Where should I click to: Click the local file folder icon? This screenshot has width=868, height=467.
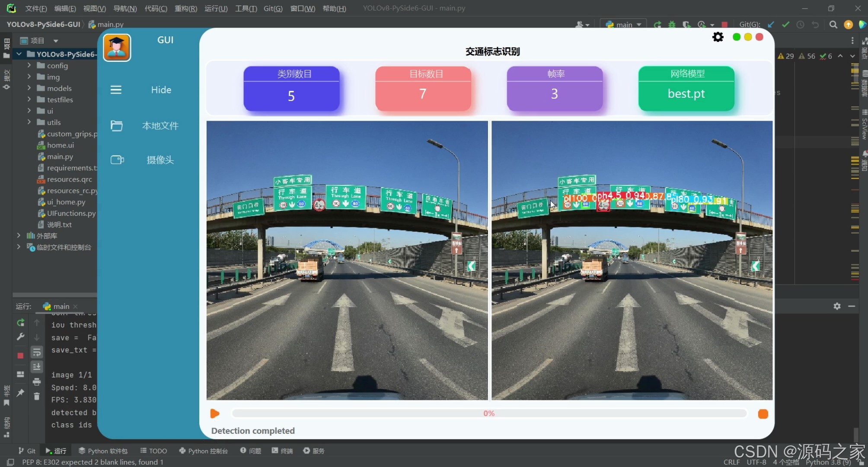click(x=116, y=126)
